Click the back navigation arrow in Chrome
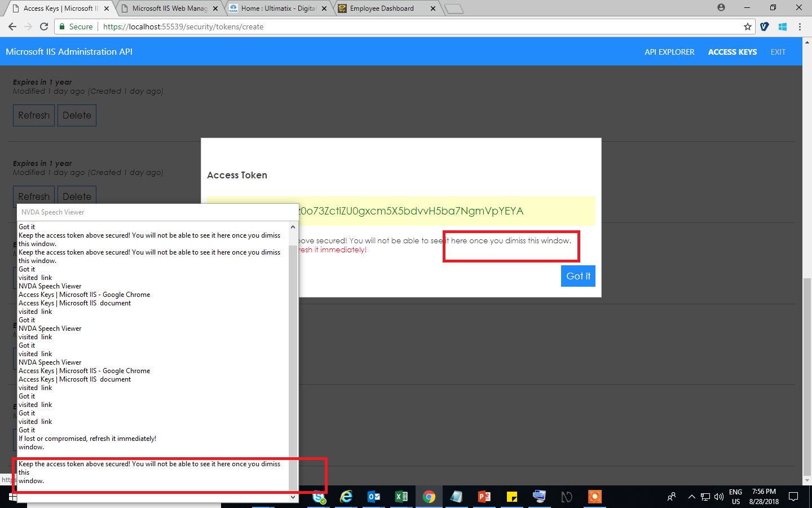This screenshot has width=812, height=508. (12, 27)
